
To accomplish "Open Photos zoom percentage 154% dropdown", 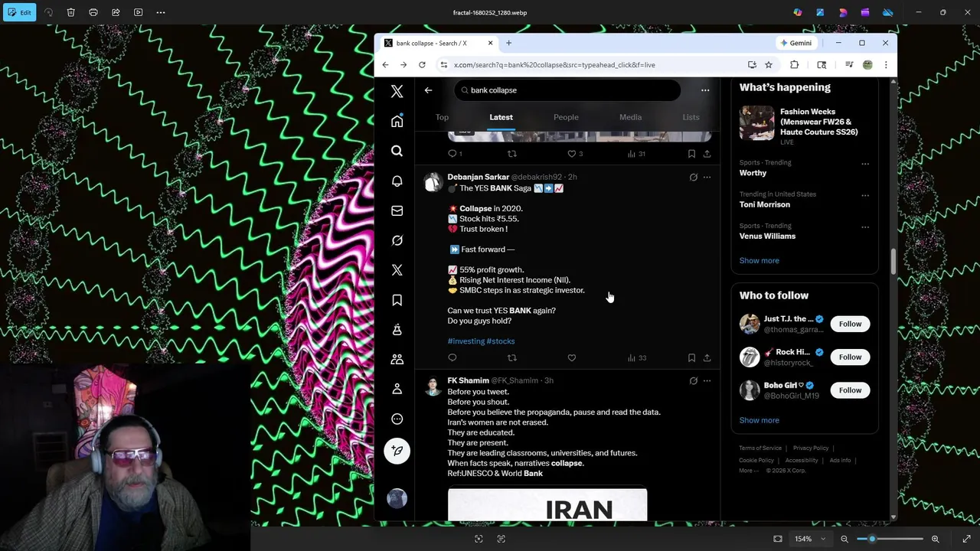I will 810,539.
